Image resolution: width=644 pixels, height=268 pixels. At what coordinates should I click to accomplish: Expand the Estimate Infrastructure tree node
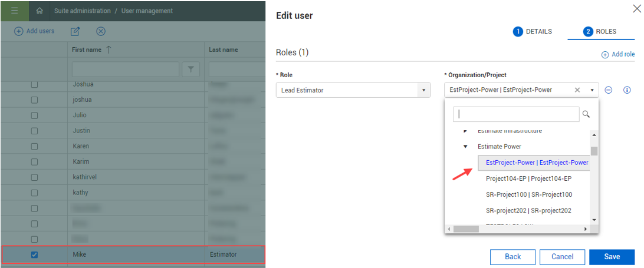click(465, 131)
